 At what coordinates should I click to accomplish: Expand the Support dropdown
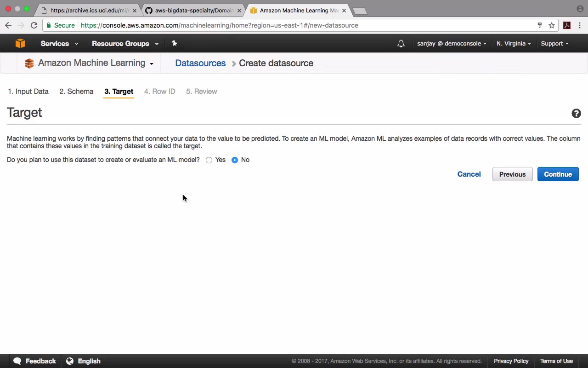point(554,44)
